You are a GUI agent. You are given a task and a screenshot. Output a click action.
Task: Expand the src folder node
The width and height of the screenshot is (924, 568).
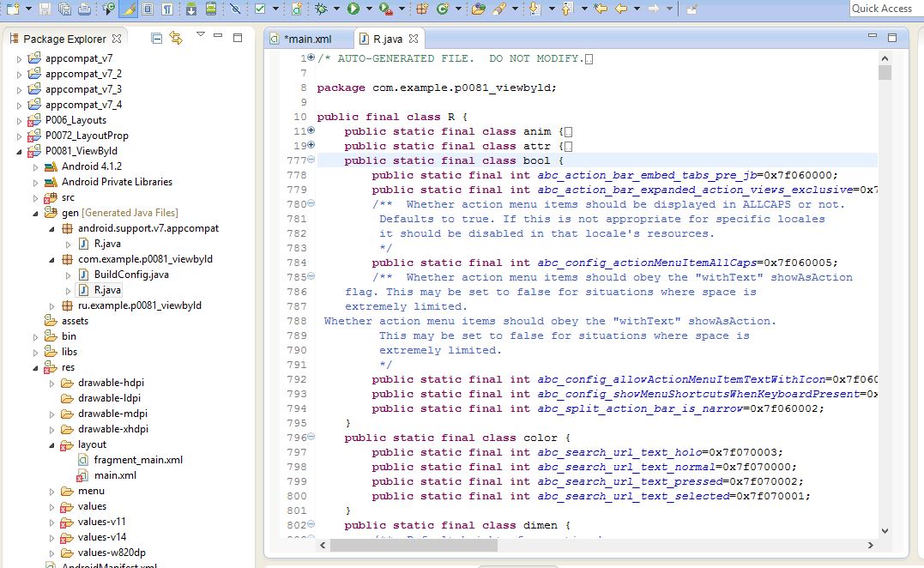point(35,198)
